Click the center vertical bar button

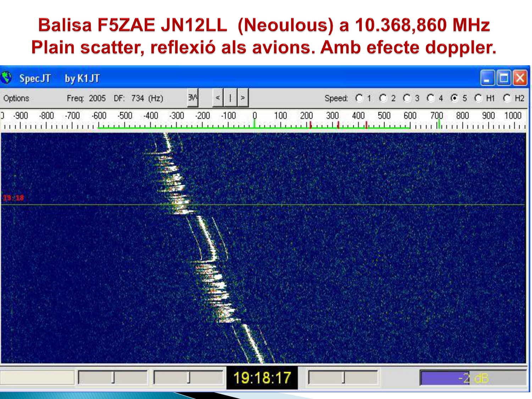[x=230, y=98]
